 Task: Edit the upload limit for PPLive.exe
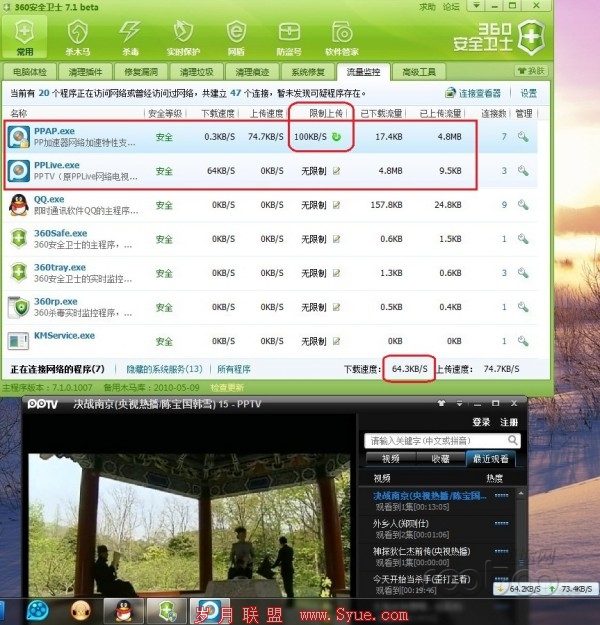(x=336, y=171)
